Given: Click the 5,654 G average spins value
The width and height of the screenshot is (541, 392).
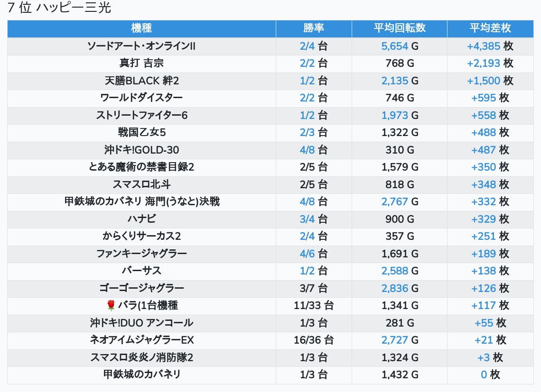Looking at the screenshot, I should click(x=400, y=46).
